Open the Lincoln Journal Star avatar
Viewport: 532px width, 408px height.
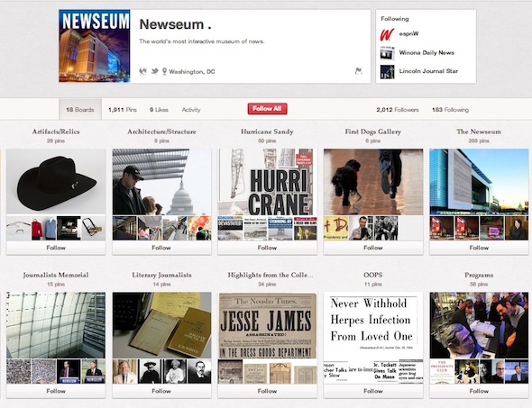click(387, 71)
